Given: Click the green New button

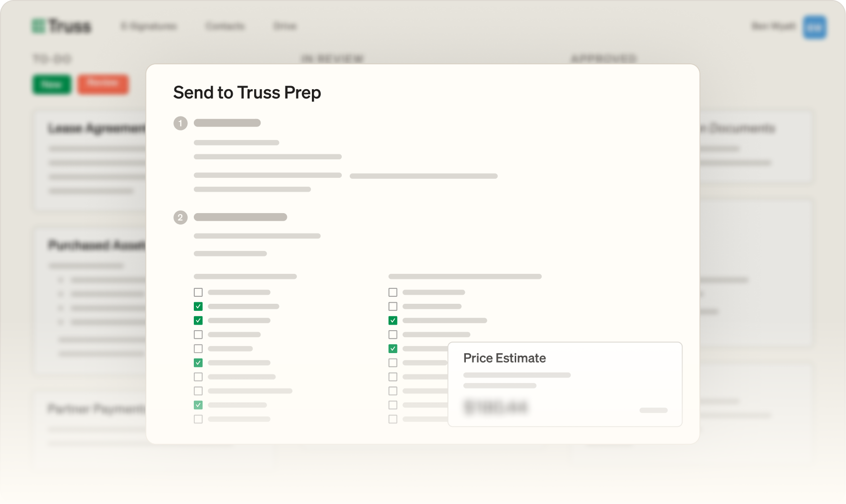Looking at the screenshot, I should click(x=52, y=84).
